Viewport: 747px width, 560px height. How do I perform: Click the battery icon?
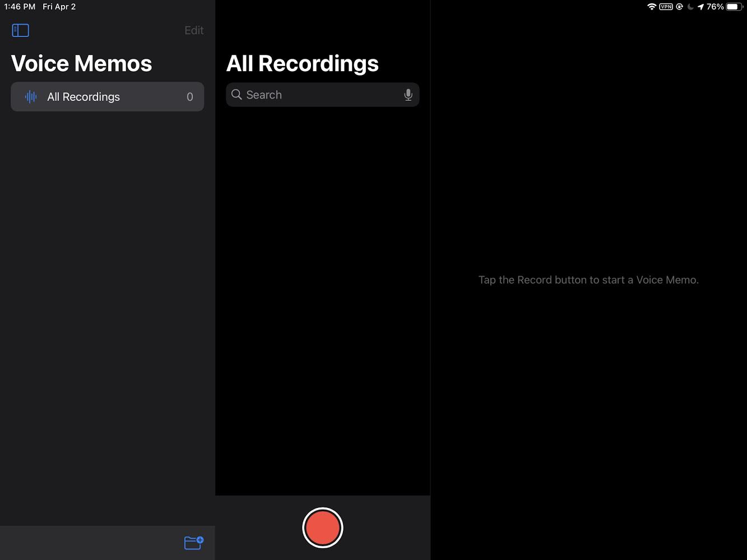[x=735, y=7]
